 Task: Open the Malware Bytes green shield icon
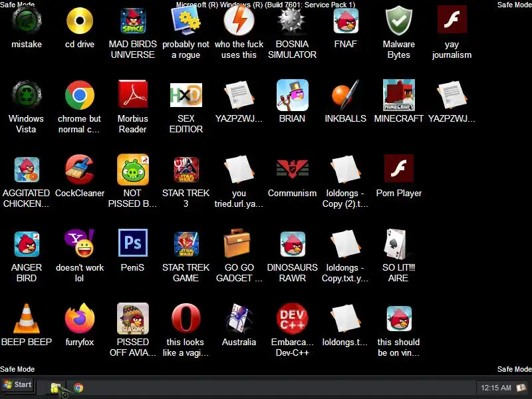(x=398, y=21)
